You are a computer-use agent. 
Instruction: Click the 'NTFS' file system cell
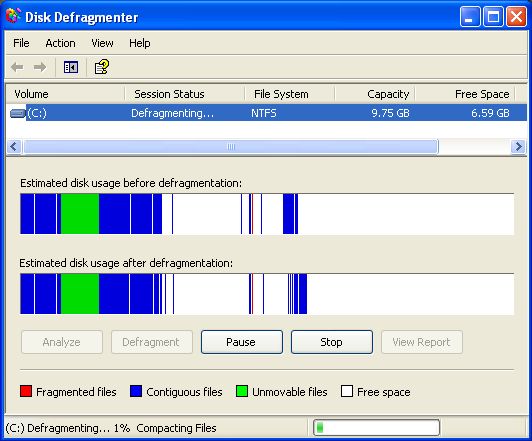[264, 113]
